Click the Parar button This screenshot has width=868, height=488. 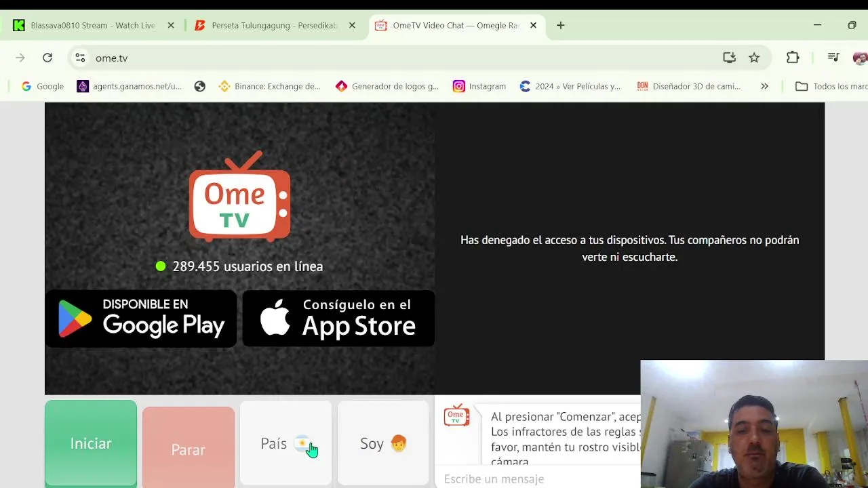click(189, 447)
